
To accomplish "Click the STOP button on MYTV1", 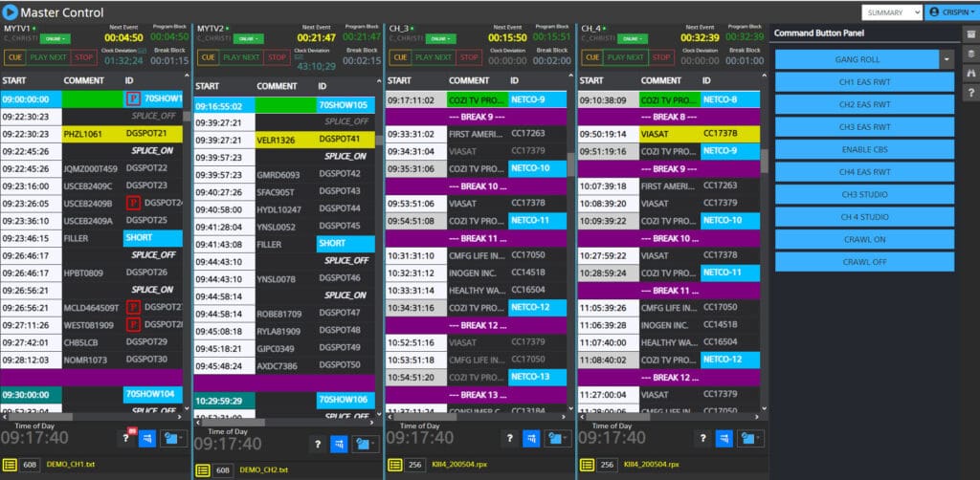I will [x=83, y=57].
